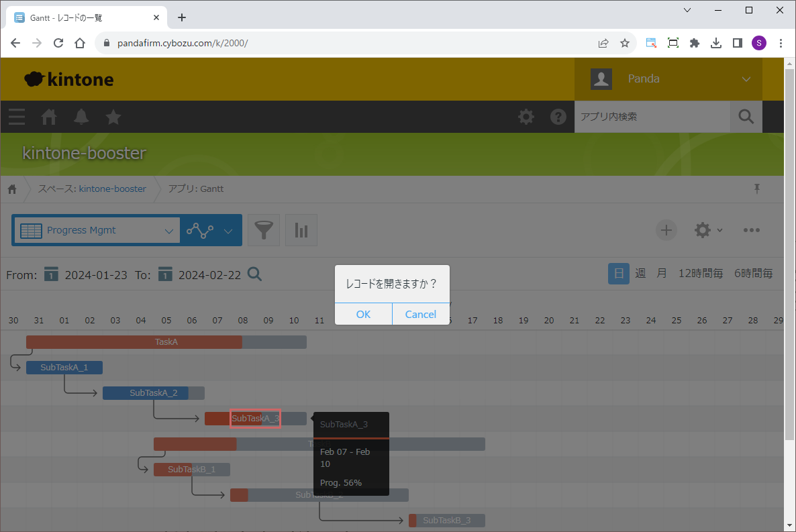Viewport: 796px width, 532px height.
Task: Click the help question mark icon
Action: pyautogui.click(x=558, y=117)
